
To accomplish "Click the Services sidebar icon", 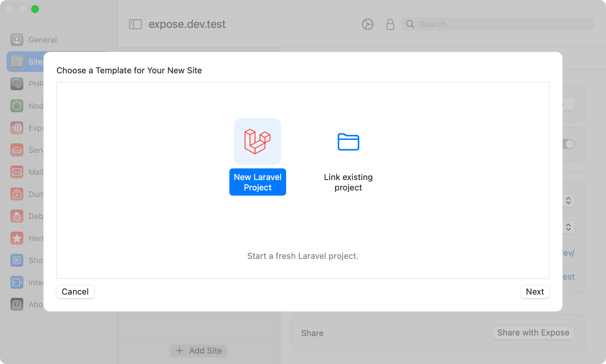I will (x=17, y=150).
